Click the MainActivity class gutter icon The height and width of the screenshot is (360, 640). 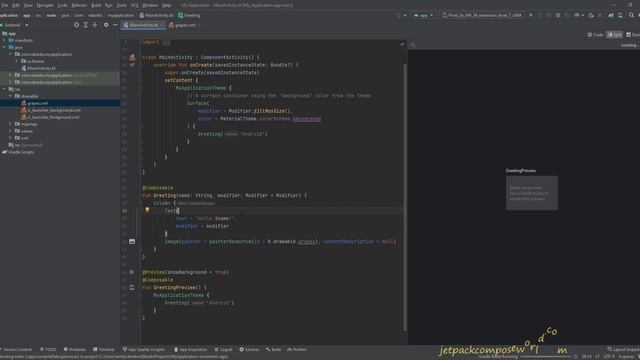(x=132, y=58)
